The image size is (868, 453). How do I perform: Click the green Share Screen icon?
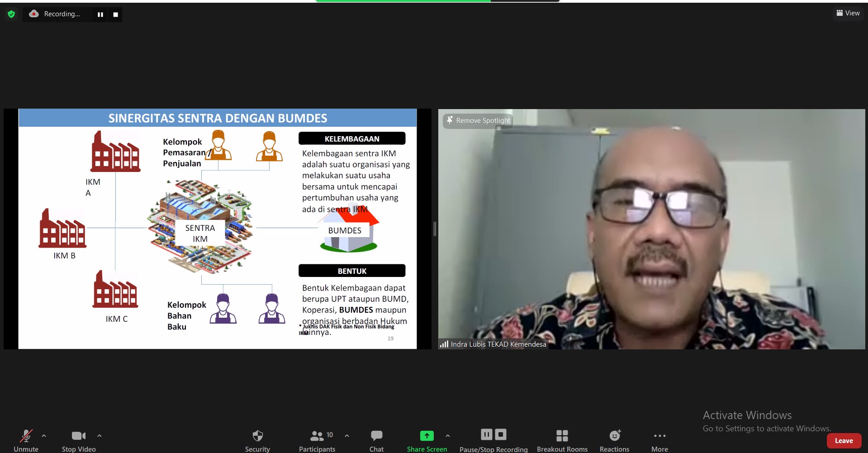click(427, 436)
